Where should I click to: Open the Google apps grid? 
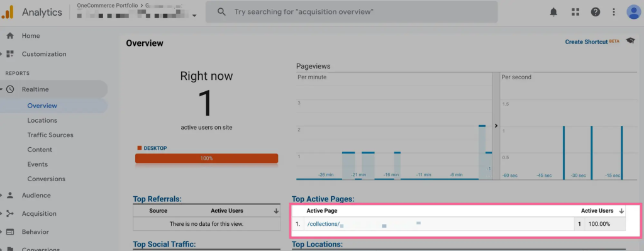575,12
